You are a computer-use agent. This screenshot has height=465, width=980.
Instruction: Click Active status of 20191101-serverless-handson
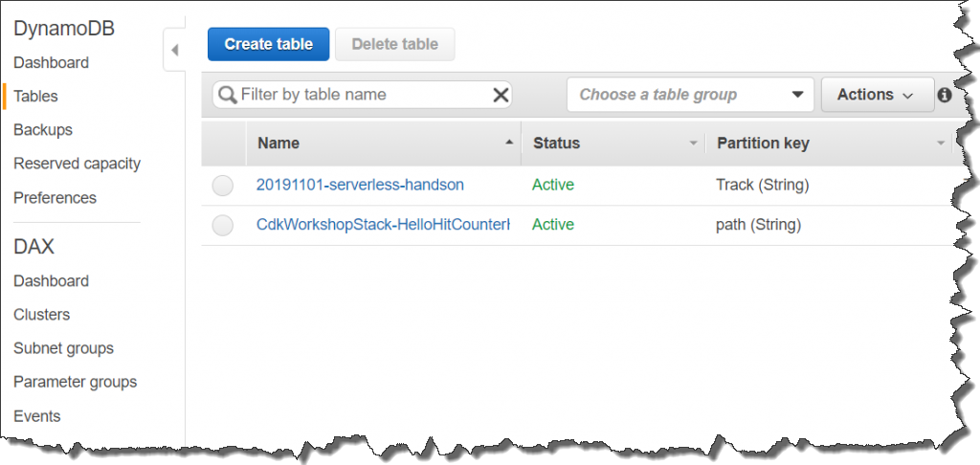552,185
